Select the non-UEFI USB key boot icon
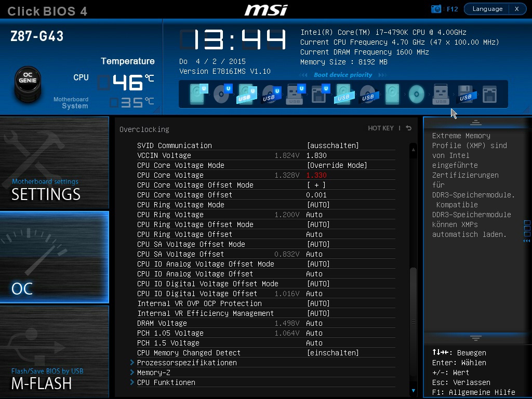Image resolution: width=532 pixels, height=399 pixels. pyautogui.click(x=441, y=95)
